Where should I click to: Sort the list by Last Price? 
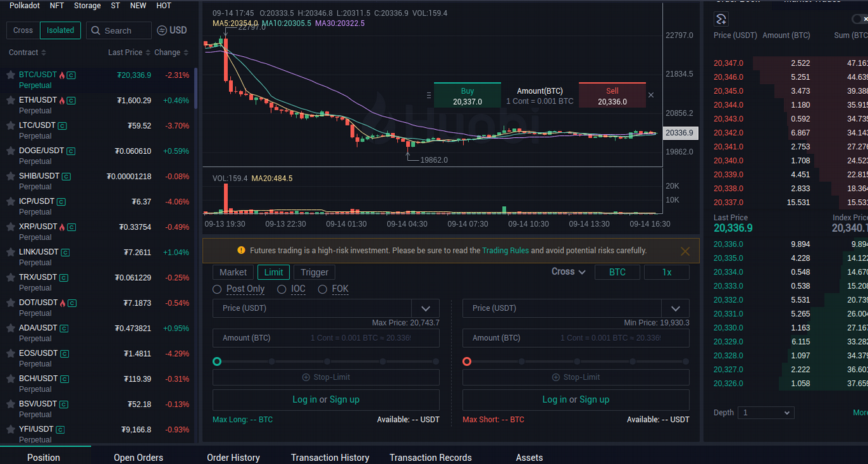point(129,52)
